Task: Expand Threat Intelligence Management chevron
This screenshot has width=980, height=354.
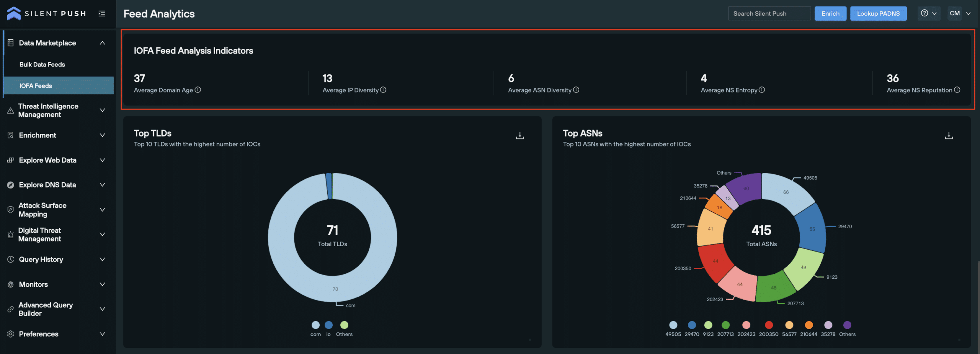Action: pyautogui.click(x=102, y=110)
